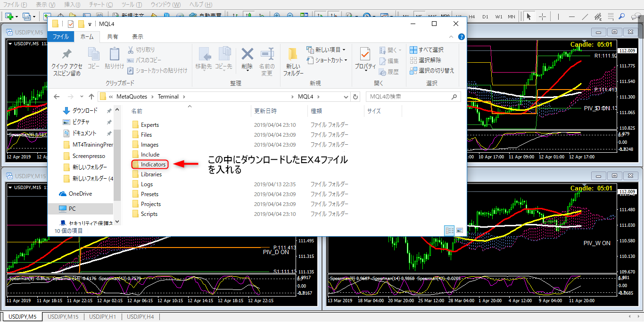Click すべて選択 to select all items

click(427, 50)
